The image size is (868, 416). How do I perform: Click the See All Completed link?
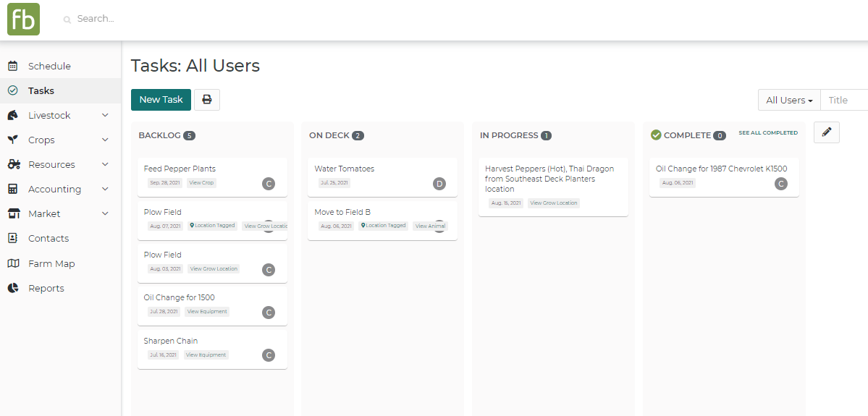pyautogui.click(x=767, y=133)
